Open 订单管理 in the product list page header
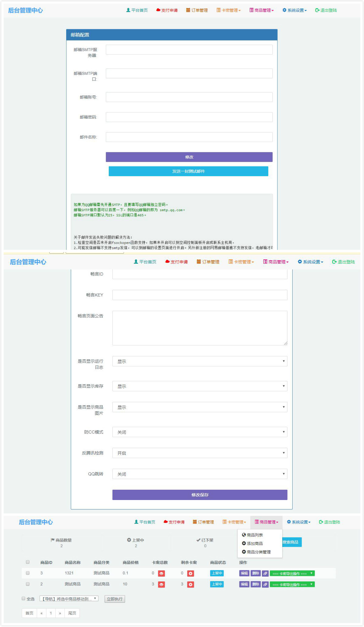 click(203, 522)
